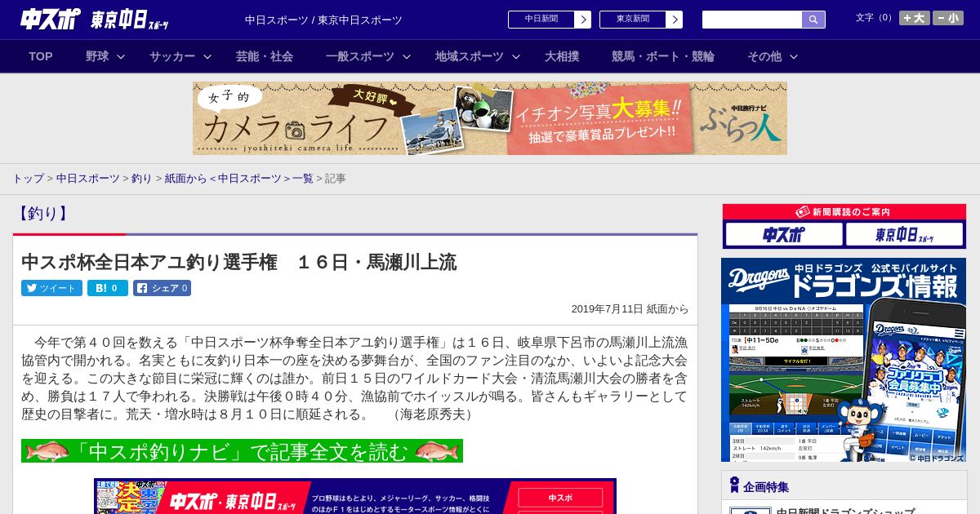The image size is (980, 514).
Task: Click the 中日スポーツ / 東京中日スポーツ header text
Action: tap(323, 20)
